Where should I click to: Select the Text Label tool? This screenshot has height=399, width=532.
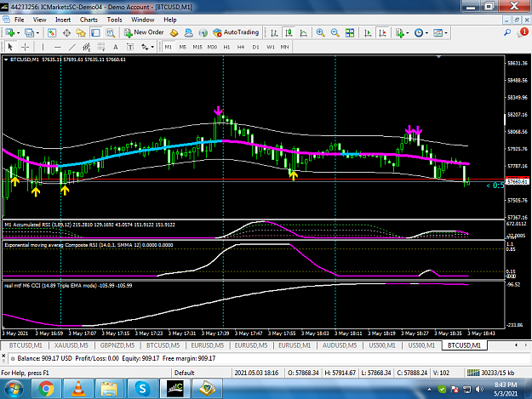click(130, 47)
